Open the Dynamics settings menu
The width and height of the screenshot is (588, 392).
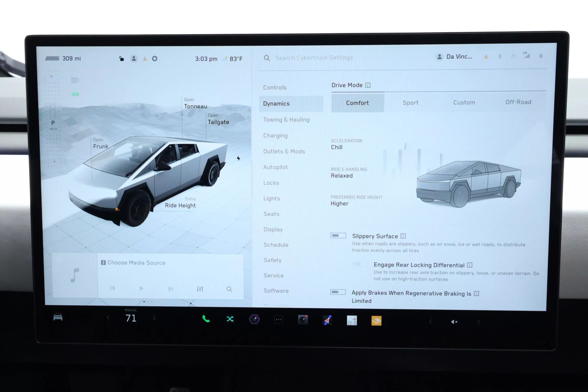coord(291,103)
